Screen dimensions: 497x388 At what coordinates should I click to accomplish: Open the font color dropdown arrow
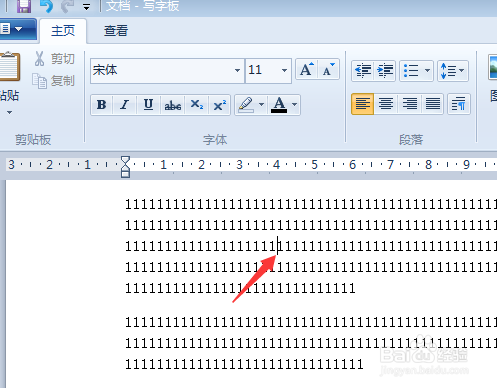tap(295, 105)
